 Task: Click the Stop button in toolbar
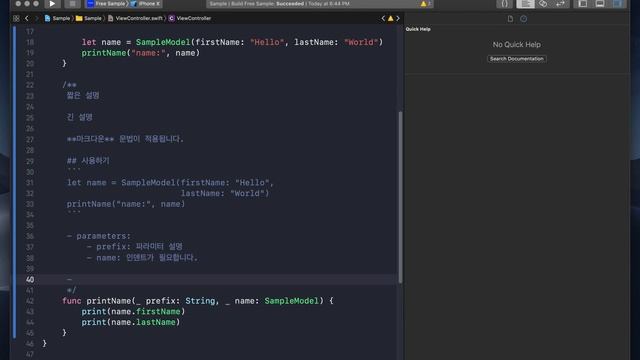(x=72, y=4)
